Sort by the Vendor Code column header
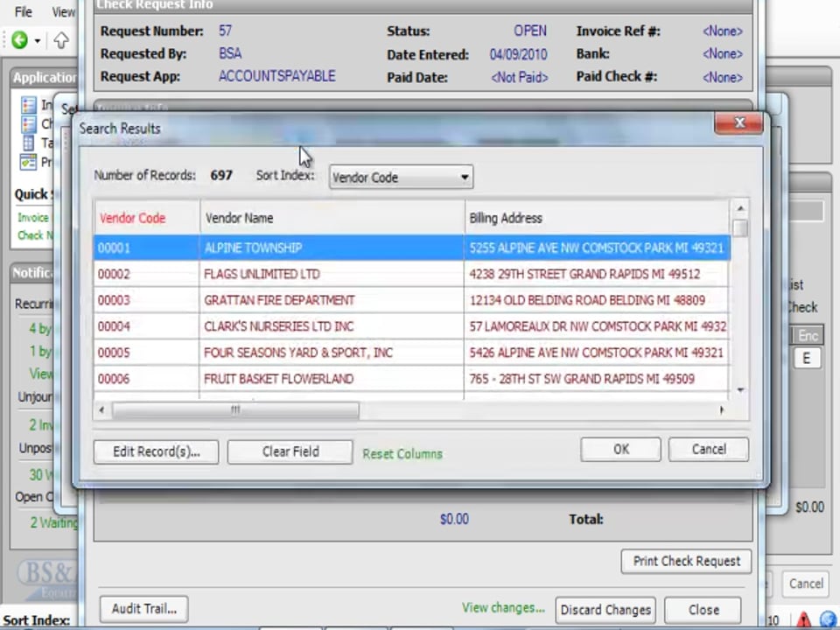This screenshot has height=630, width=840. 146,218
